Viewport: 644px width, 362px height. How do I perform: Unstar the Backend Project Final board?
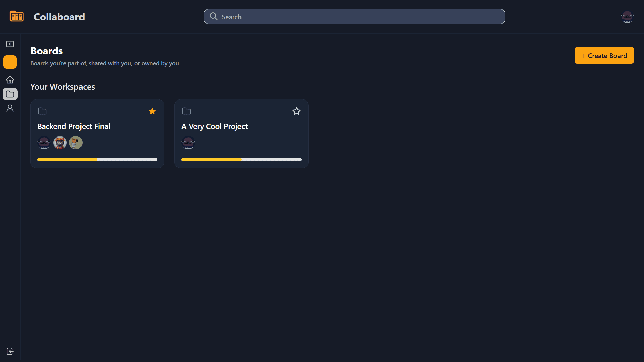click(152, 111)
